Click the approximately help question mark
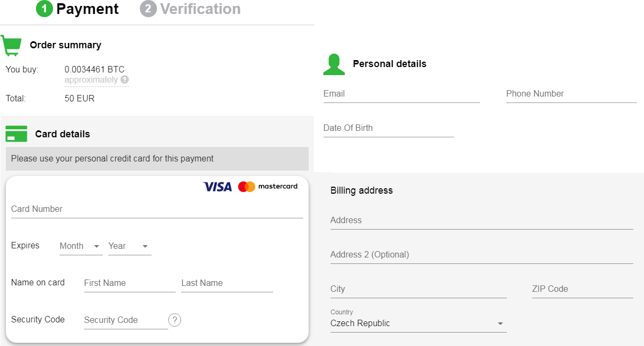Screen dimensions: 644x346 pyautogui.click(x=125, y=80)
